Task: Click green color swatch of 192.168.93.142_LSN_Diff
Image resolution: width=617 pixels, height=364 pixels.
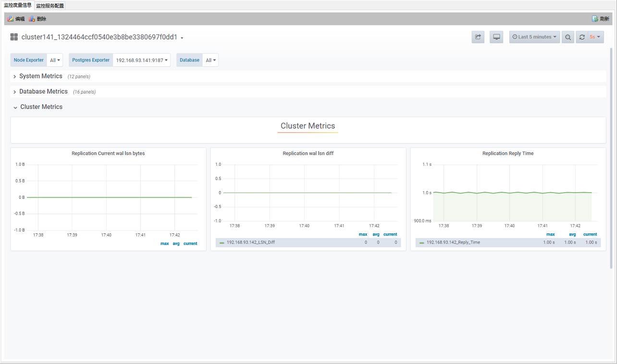Action: [222, 243]
